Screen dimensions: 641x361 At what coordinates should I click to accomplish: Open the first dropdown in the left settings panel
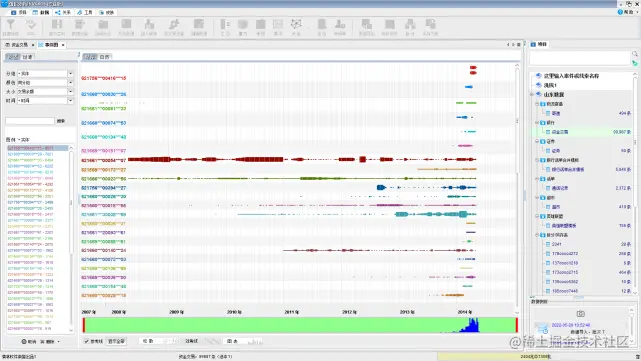coord(70,74)
